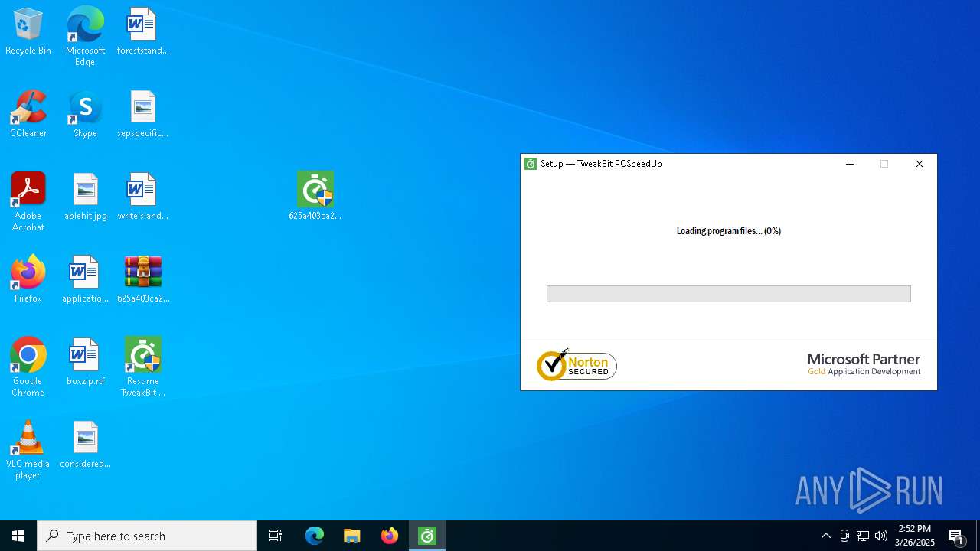
Task: Open the notification Action Center
Action: click(x=956, y=536)
